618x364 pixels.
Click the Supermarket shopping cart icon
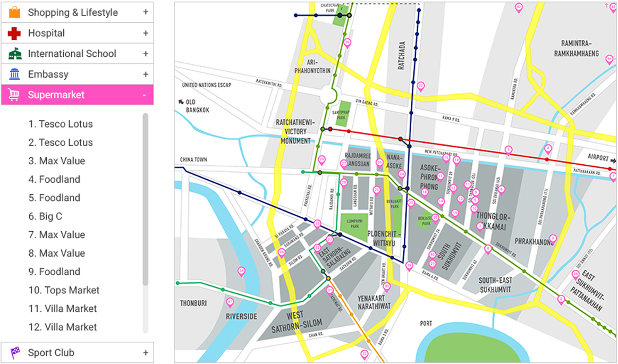coord(14,95)
